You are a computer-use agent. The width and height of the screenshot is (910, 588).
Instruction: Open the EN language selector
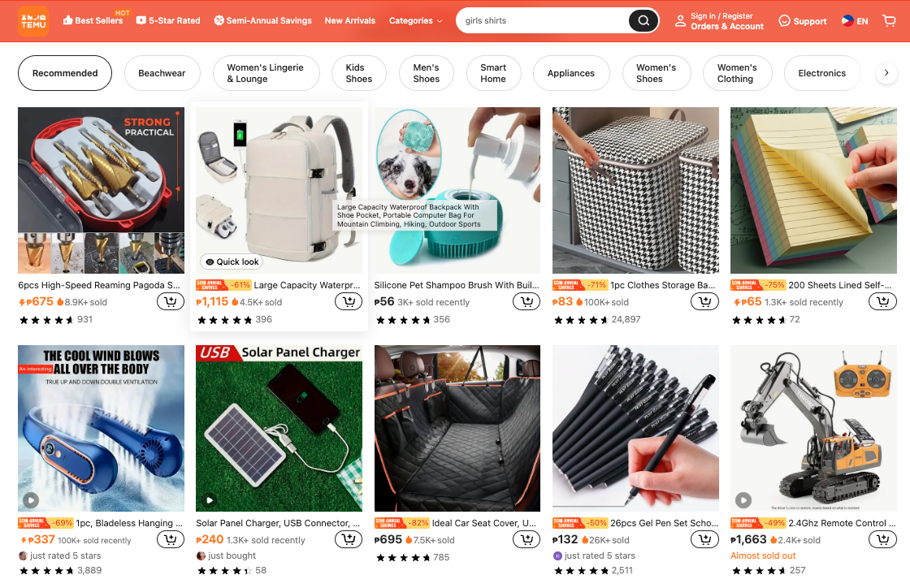click(x=855, y=21)
